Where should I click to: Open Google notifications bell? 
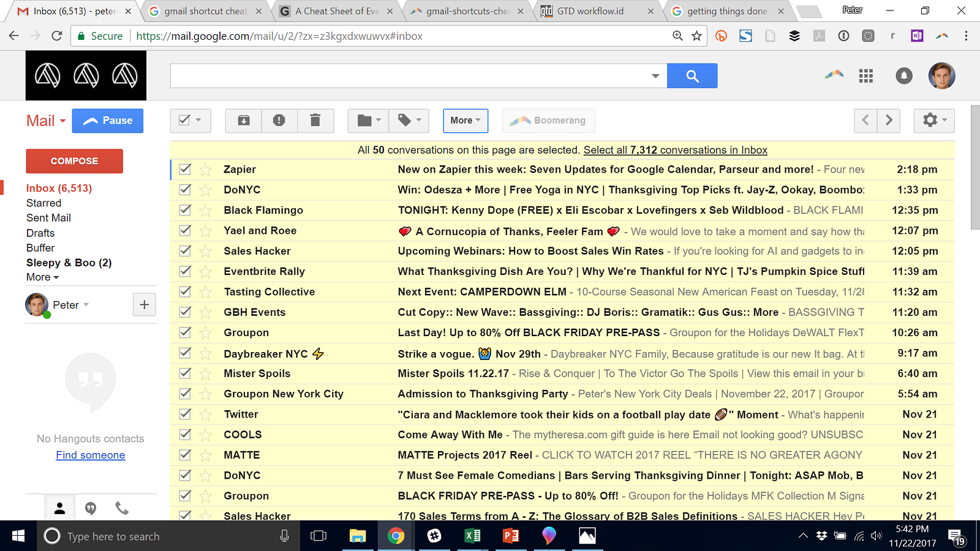pyautogui.click(x=904, y=76)
